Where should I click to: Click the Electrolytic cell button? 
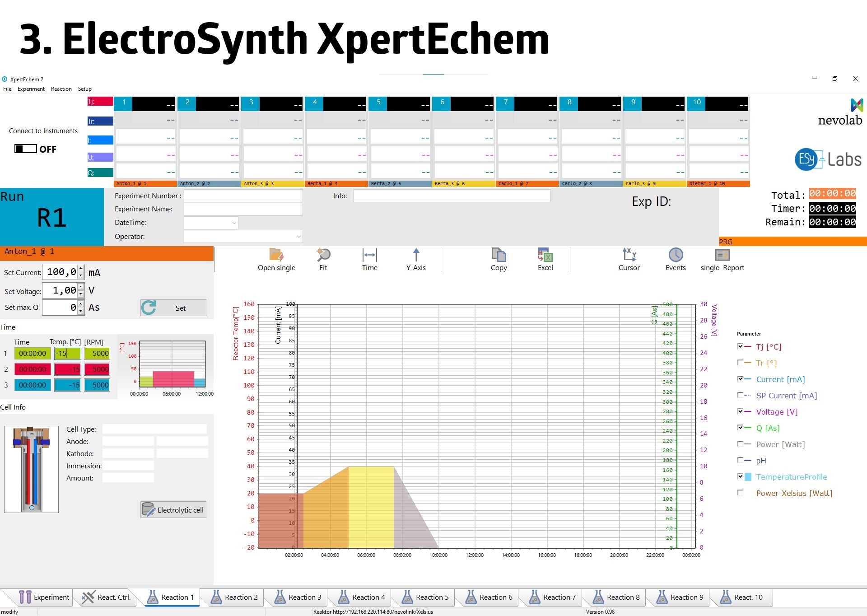[x=173, y=510]
